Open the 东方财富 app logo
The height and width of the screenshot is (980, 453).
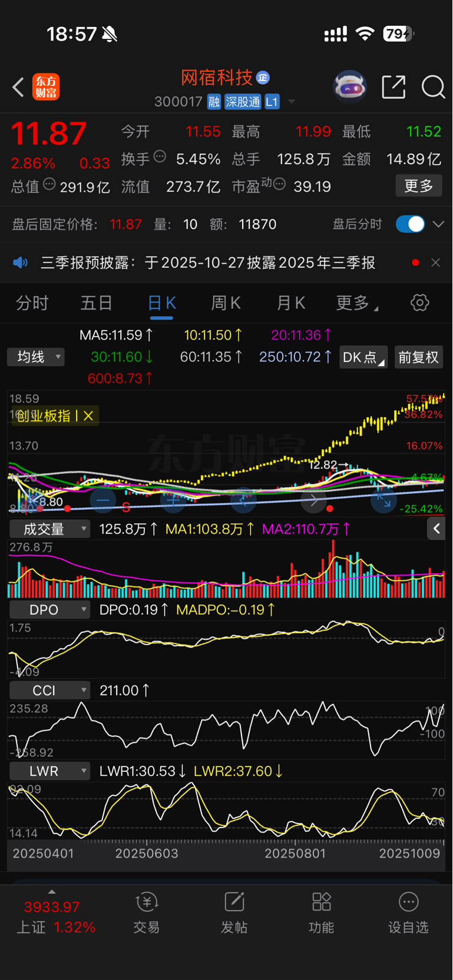pos(46,87)
